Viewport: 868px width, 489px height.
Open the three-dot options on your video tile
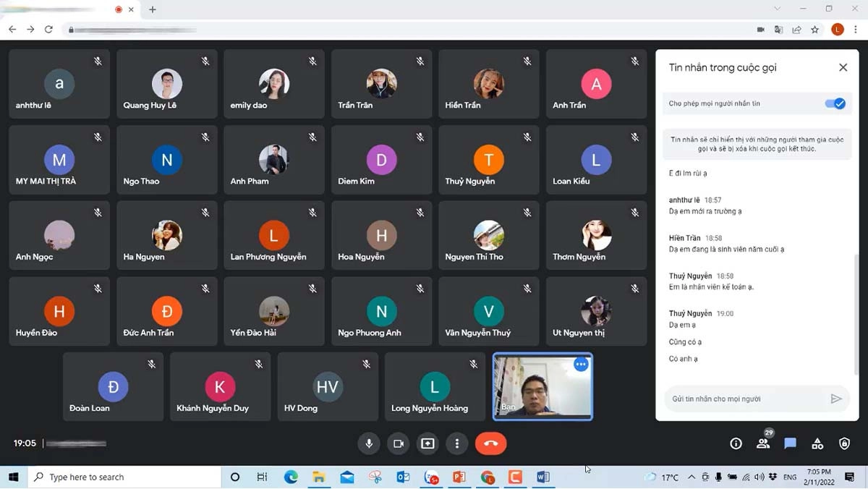tap(580, 365)
